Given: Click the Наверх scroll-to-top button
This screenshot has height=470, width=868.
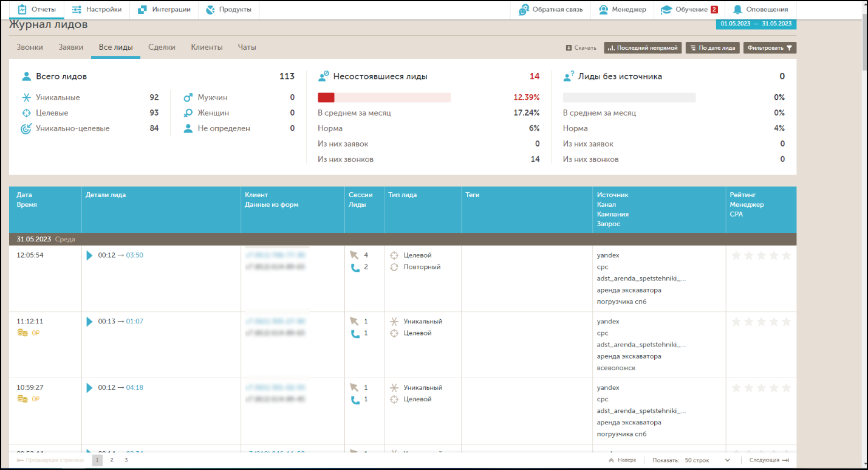Looking at the screenshot, I should [623, 460].
